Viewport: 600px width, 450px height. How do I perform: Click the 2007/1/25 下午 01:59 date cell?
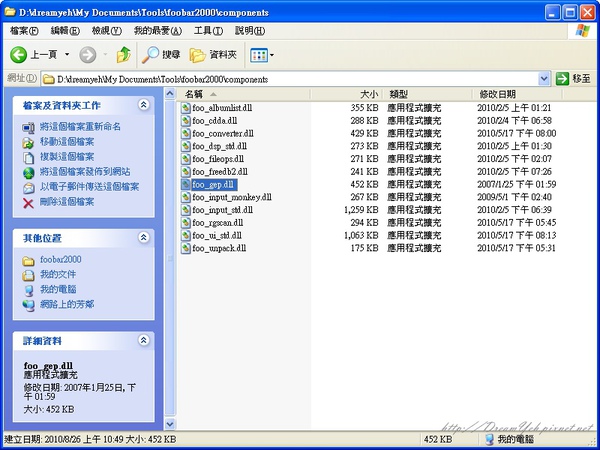tap(517, 184)
